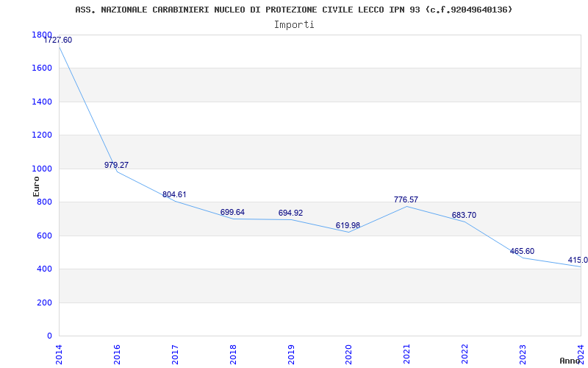This screenshot has height=368, width=588.
Task: Click the 0 y-axis tick label
Action: click(x=49, y=336)
